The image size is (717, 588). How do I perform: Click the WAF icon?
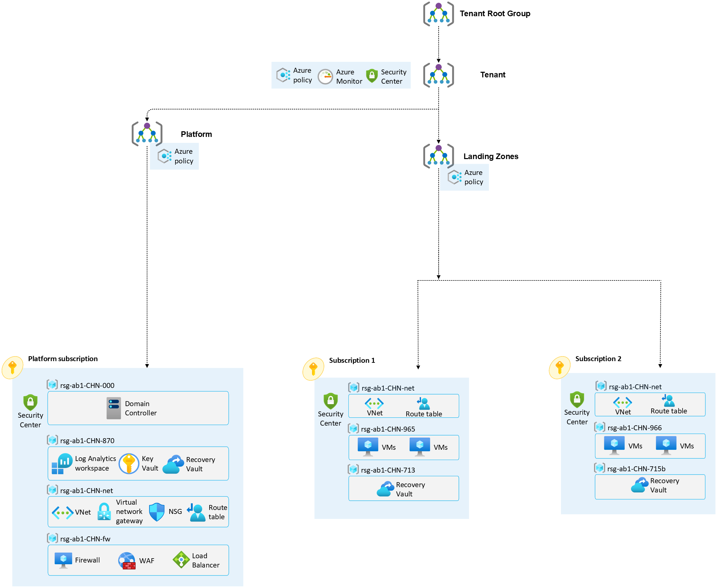tap(127, 561)
